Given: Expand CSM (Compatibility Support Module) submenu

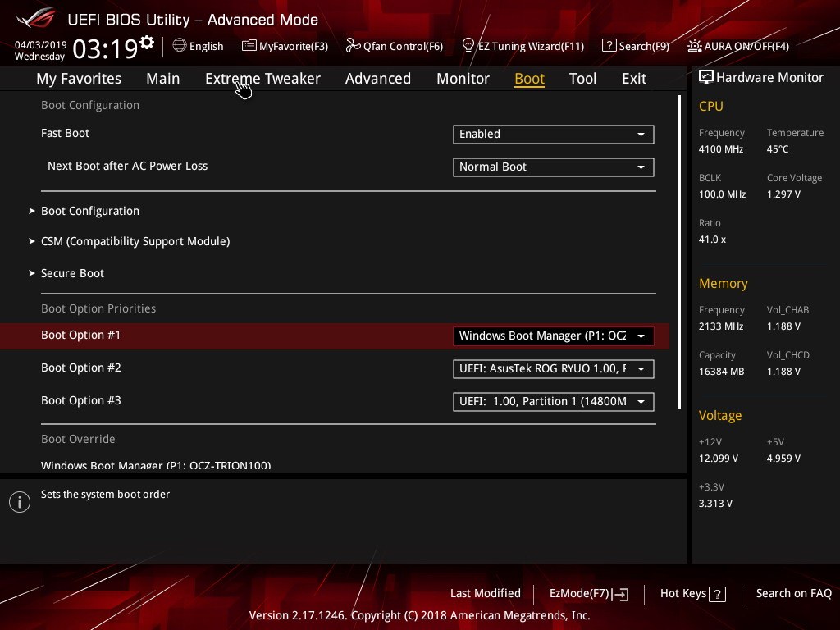Looking at the screenshot, I should click(135, 242).
